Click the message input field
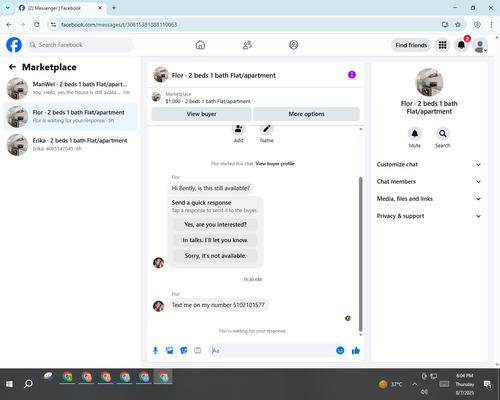Screen dimensions: 500x400 pyautogui.click(x=272, y=351)
